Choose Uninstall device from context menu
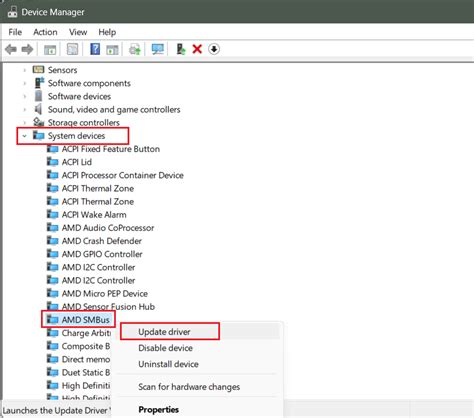Viewport: 474px width, 418px height. click(x=168, y=364)
